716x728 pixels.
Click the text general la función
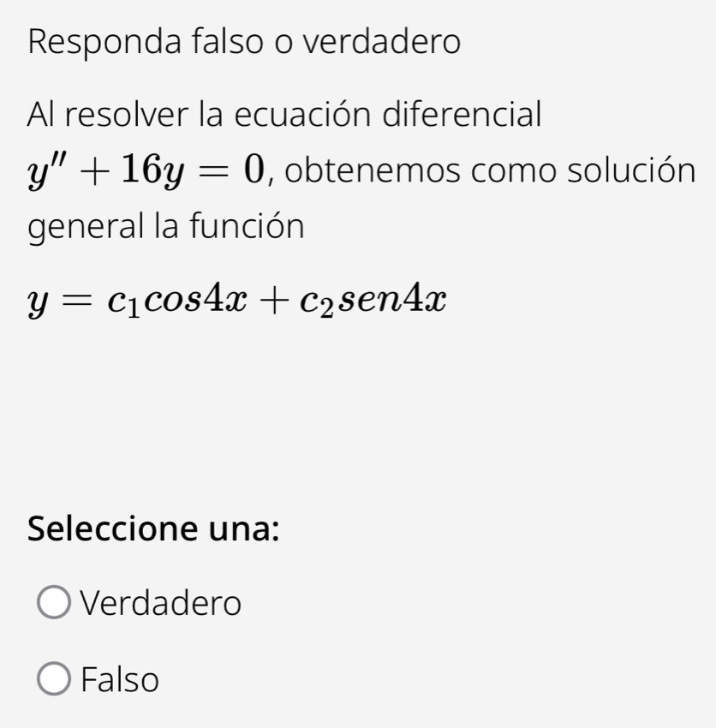(x=165, y=225)
